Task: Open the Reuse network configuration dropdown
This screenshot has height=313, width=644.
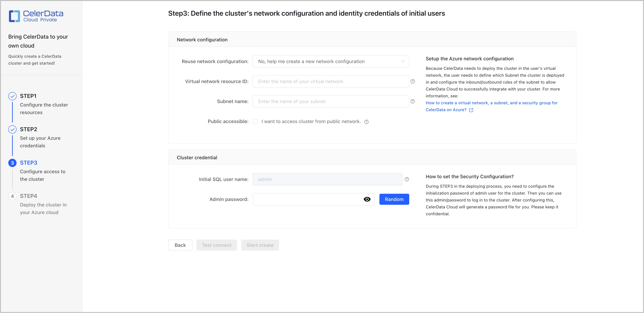Action: coord(330,61)
